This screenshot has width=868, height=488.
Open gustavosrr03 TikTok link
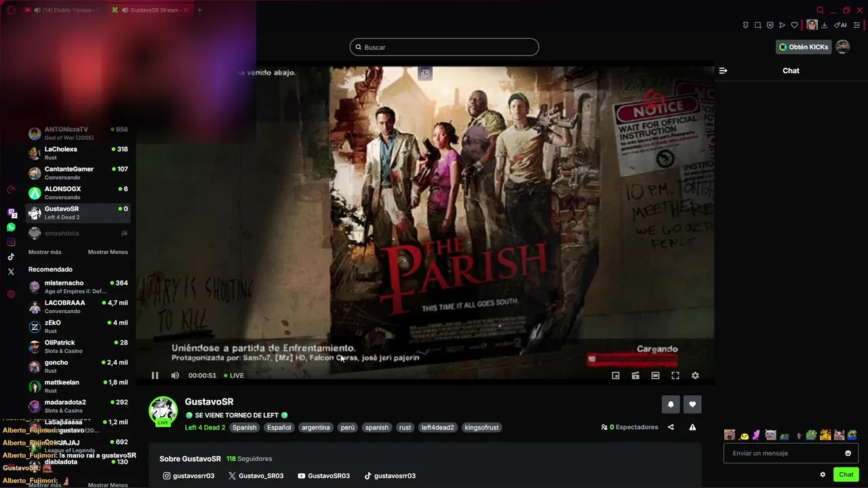[x=390, y=476]
